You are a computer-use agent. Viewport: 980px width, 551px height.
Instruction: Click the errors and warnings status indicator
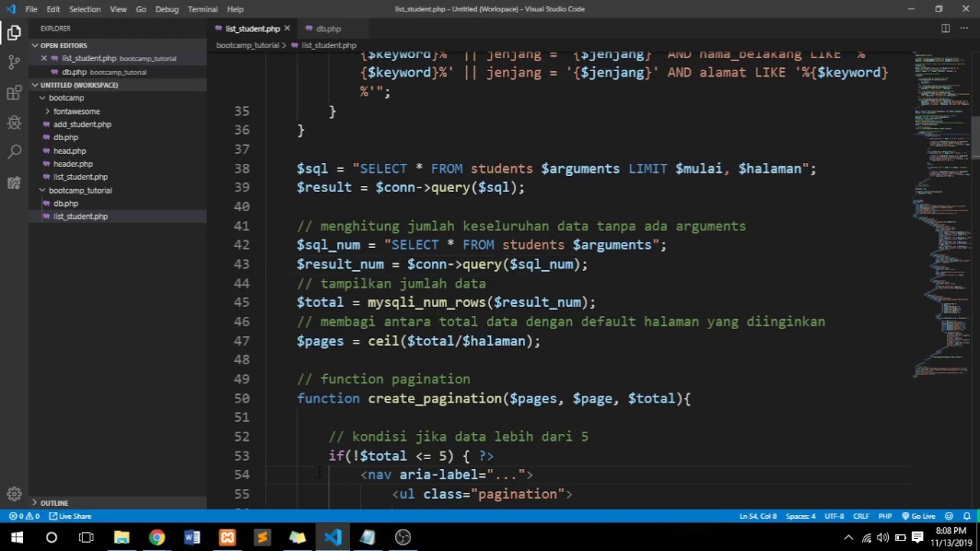24,516
